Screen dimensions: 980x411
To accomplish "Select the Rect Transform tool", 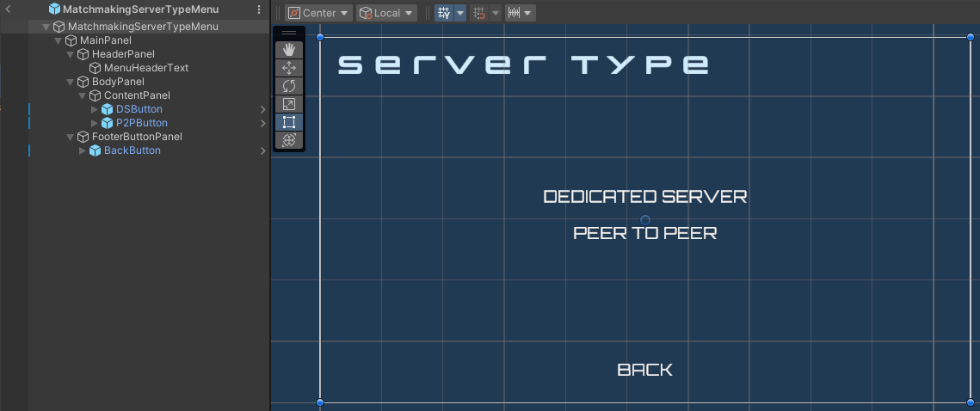I will tap(289, 122).
